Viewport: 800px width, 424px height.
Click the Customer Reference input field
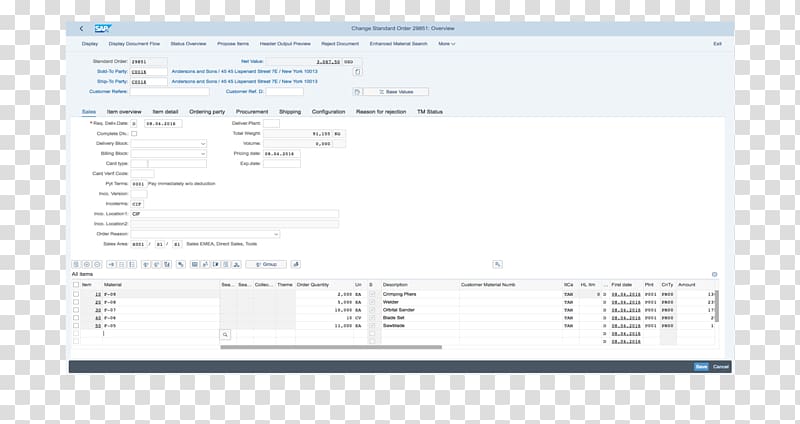pyautogui.click(x=169, y=92)
